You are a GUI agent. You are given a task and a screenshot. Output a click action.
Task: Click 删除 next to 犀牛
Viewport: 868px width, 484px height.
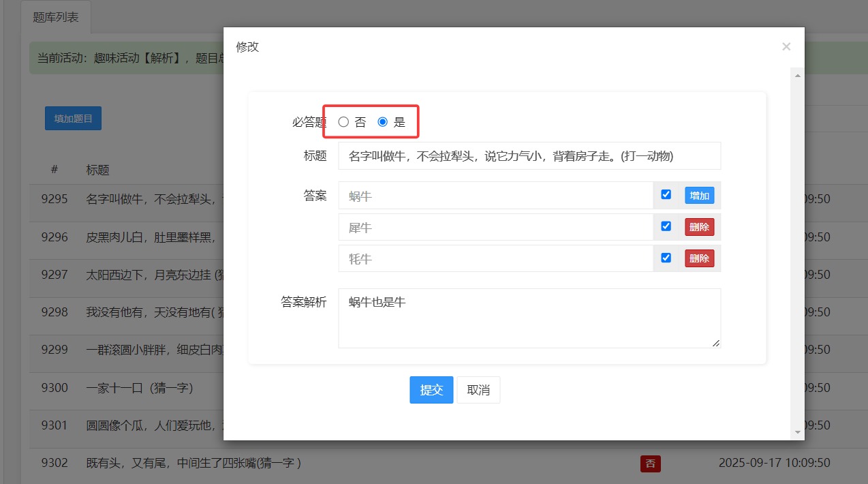[x=699, y=226]
